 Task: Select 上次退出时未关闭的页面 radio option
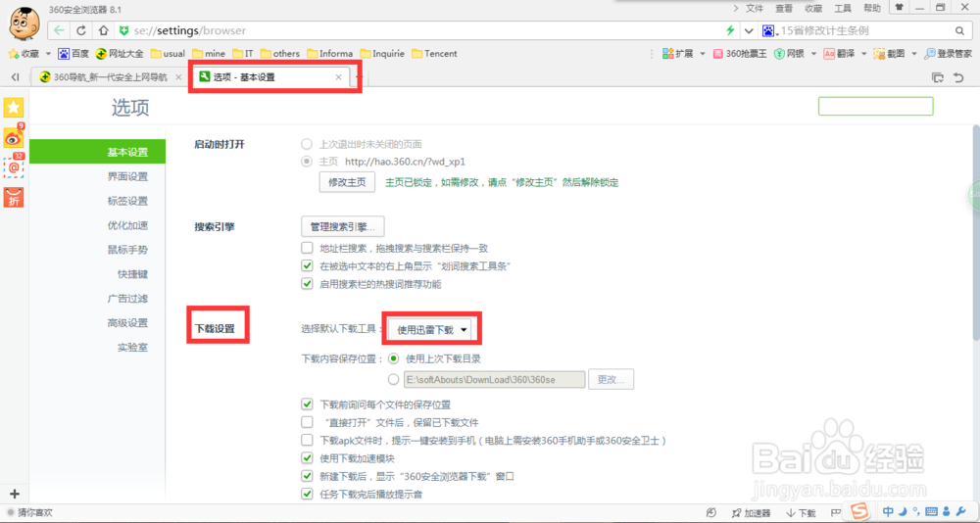[x=306, y=144]
